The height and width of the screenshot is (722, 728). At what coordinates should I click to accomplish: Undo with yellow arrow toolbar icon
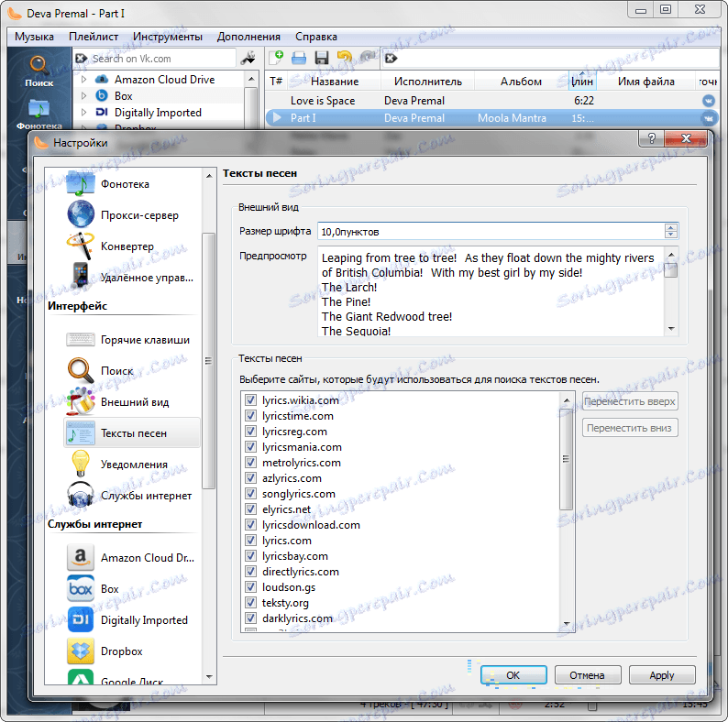[x=345, y=58]
